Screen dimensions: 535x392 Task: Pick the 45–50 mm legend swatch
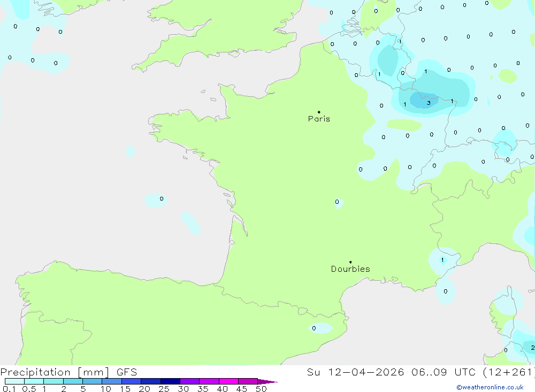[248, 381]
